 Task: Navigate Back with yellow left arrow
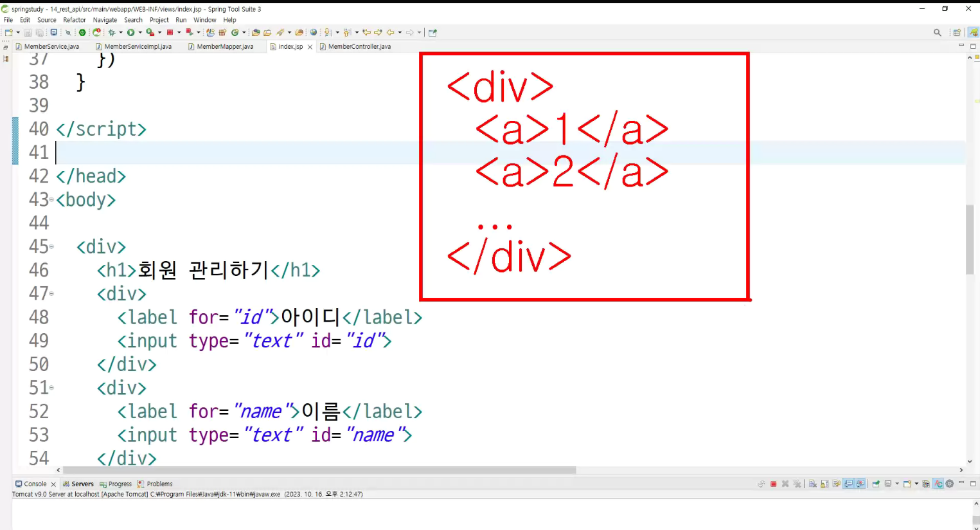point(390,32)
